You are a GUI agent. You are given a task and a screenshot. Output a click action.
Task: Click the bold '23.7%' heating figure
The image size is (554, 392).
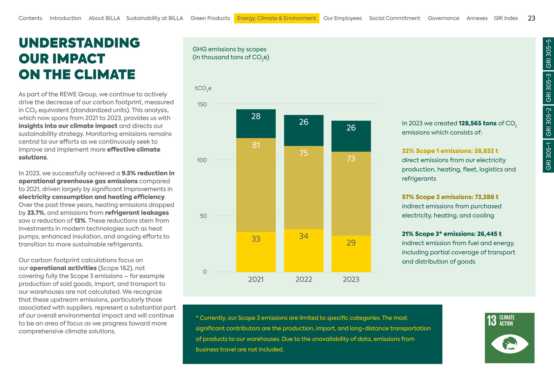click(x=36, y=213)
